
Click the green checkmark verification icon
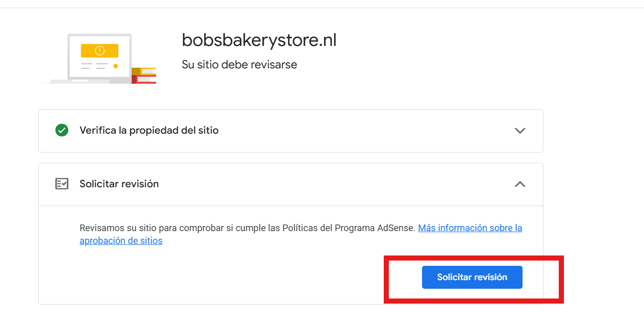(x=62, y=130)
